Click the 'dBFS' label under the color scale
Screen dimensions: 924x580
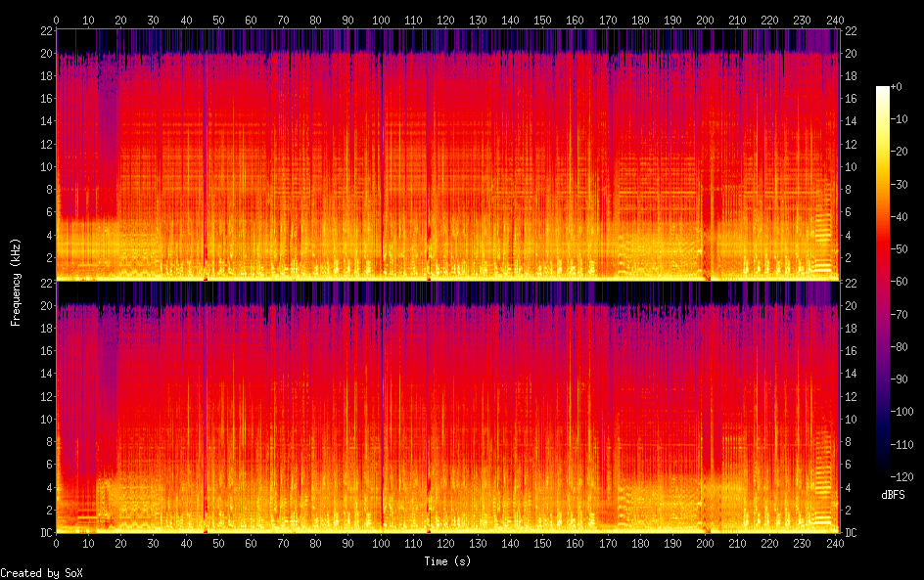pyautogui.click(x=893, y=496)
